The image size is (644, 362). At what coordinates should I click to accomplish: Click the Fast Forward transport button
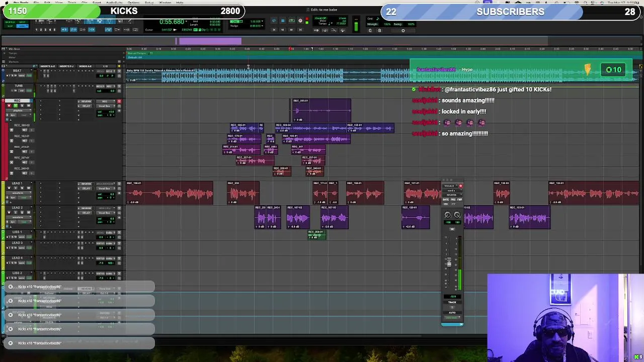[x=291, y=30]
